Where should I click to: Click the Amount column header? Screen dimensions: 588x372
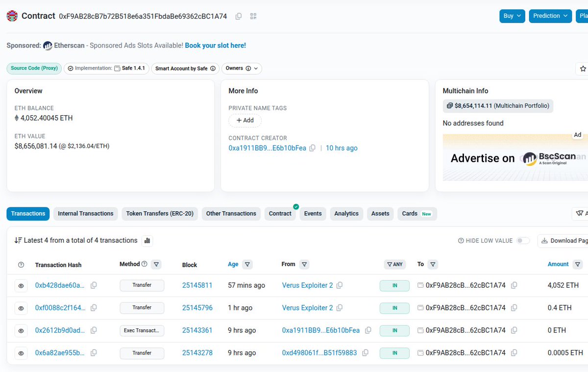(x=558, y=264)
